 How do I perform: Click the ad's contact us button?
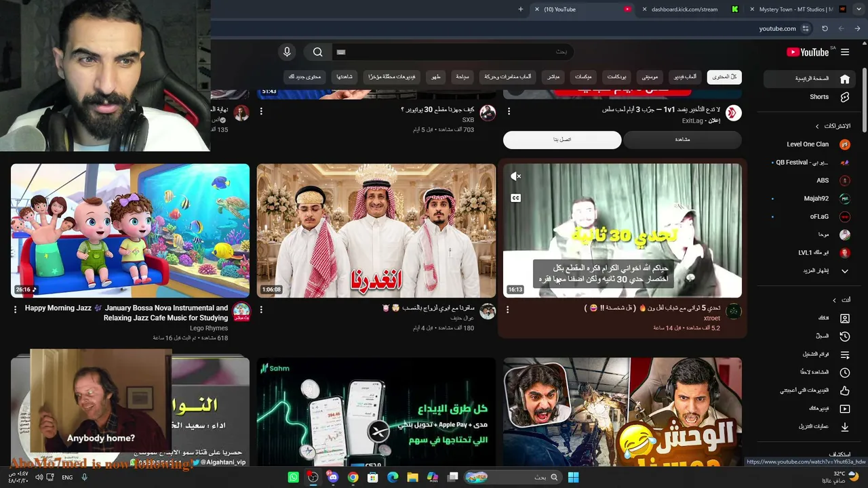(x=562, y=140)
